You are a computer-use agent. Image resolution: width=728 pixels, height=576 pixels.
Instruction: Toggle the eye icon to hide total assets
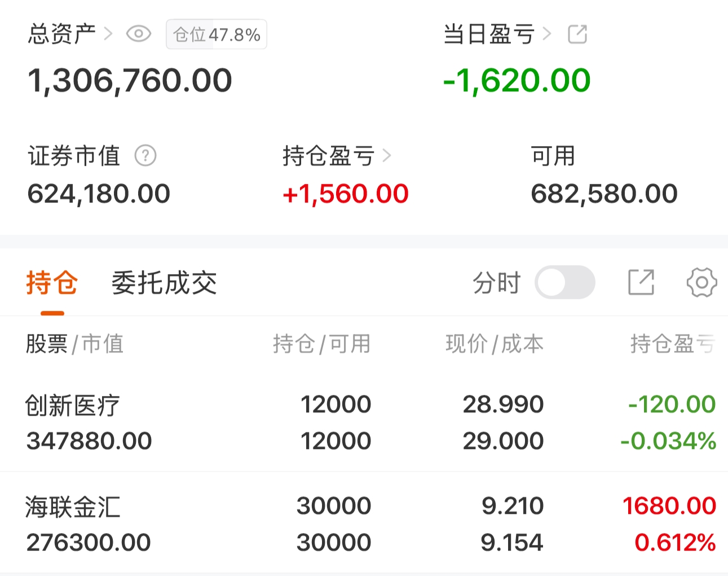click(x=138, y=34)
